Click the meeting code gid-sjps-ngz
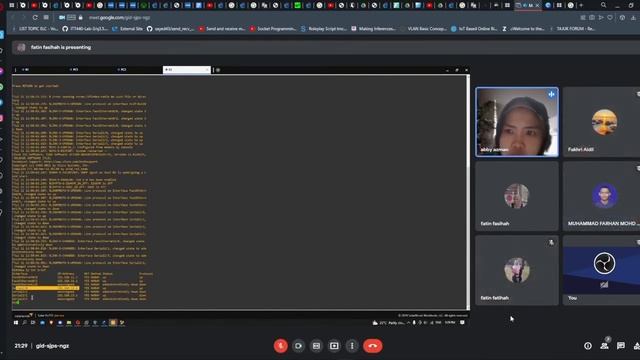 point(52,346)
